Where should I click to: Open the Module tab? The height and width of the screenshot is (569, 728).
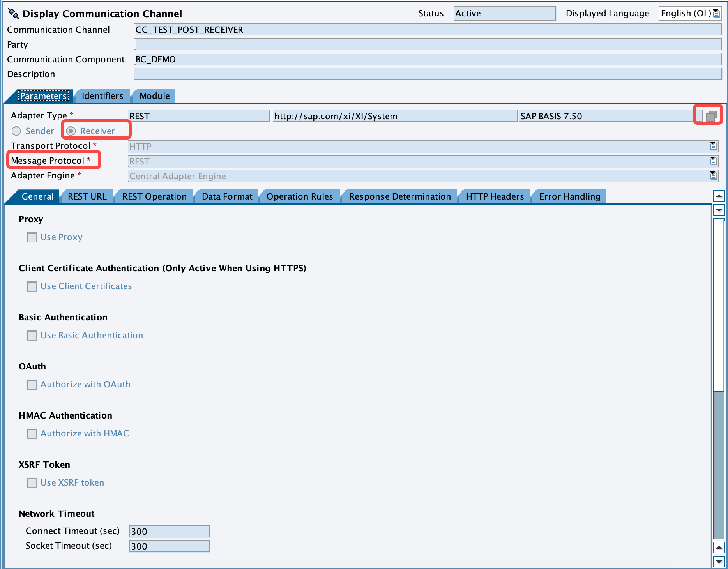(x=155, y=96)
